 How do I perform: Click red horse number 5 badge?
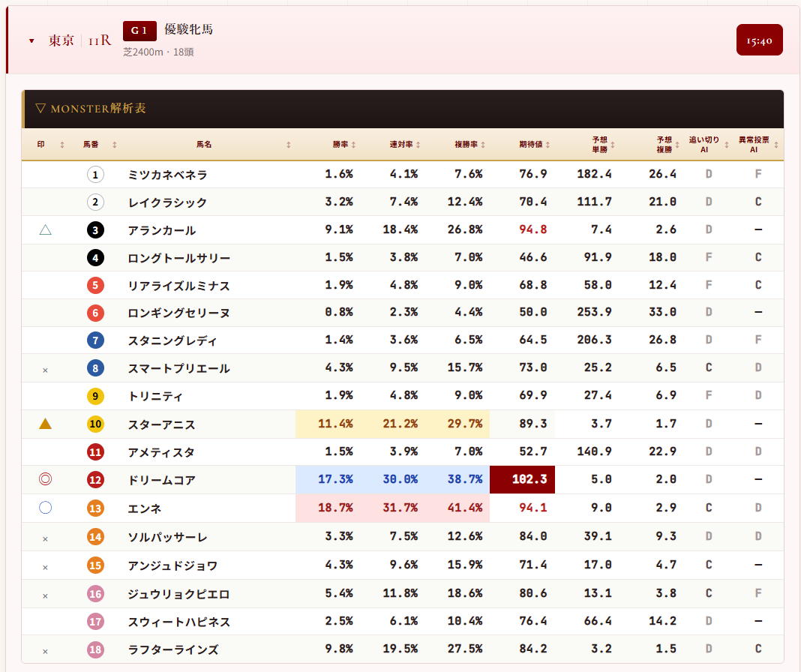point(95,285)
